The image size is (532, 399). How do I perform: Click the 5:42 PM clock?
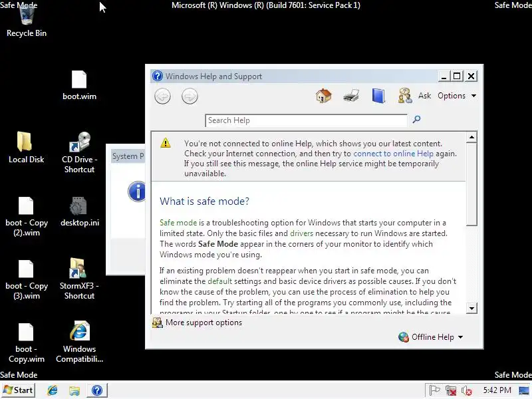[497, 390]
